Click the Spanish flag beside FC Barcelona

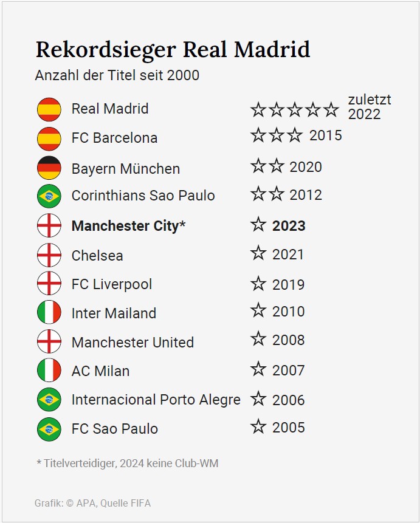(x=49, y=138)
